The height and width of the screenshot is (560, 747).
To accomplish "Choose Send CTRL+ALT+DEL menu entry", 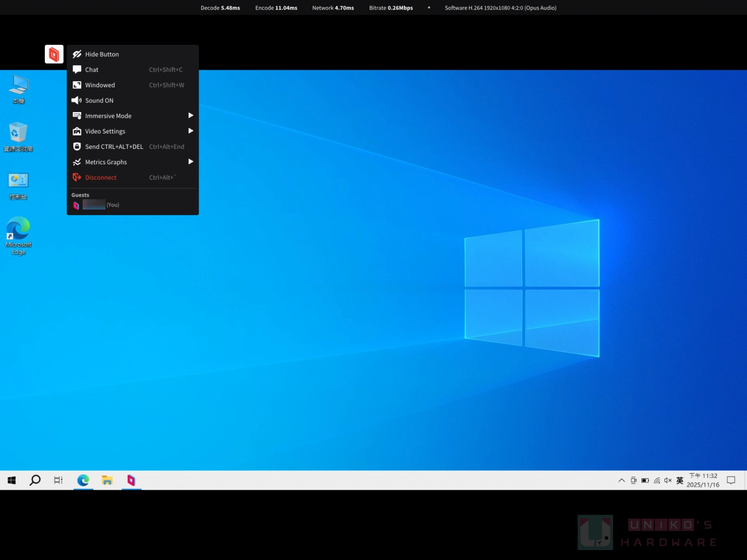I will tap(114, 147).
